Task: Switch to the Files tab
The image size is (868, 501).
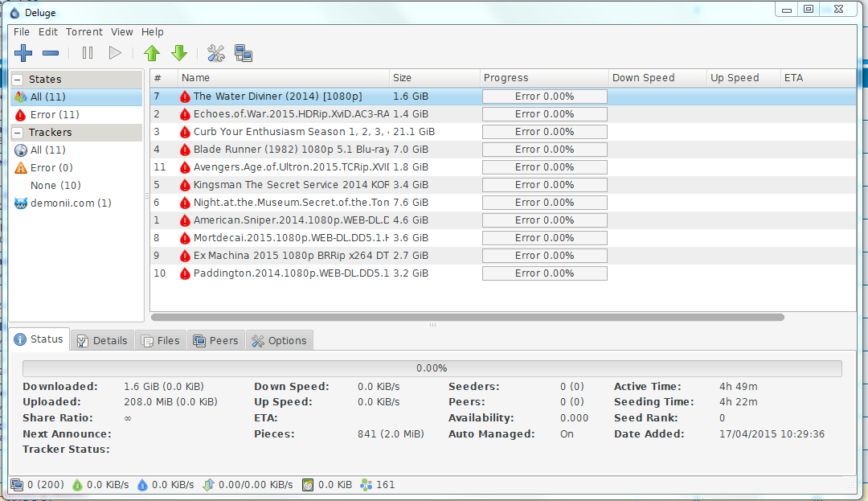Action: pos(161,340)
